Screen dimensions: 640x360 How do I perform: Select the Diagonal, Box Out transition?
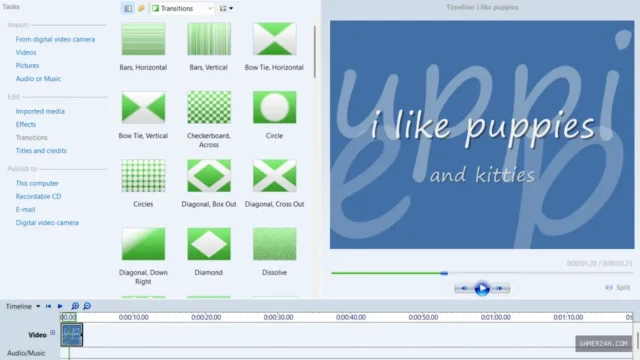[x=209, y=176]
